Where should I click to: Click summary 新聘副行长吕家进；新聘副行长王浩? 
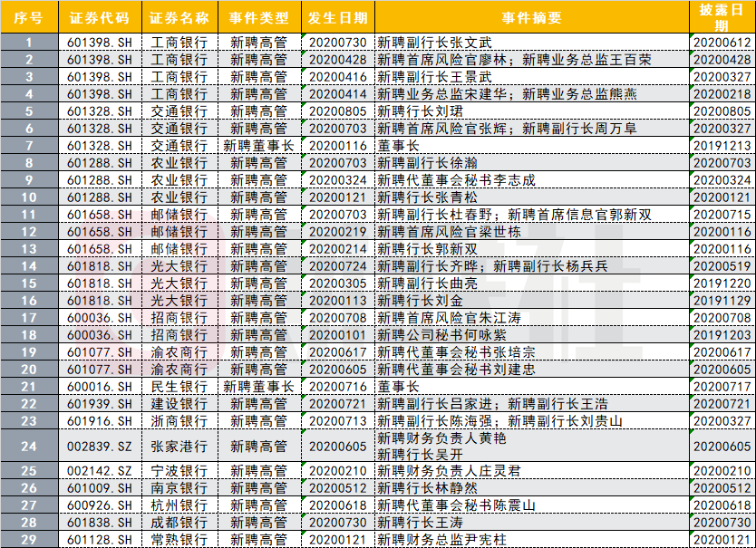pyautogui.click(x=532, y=404)
